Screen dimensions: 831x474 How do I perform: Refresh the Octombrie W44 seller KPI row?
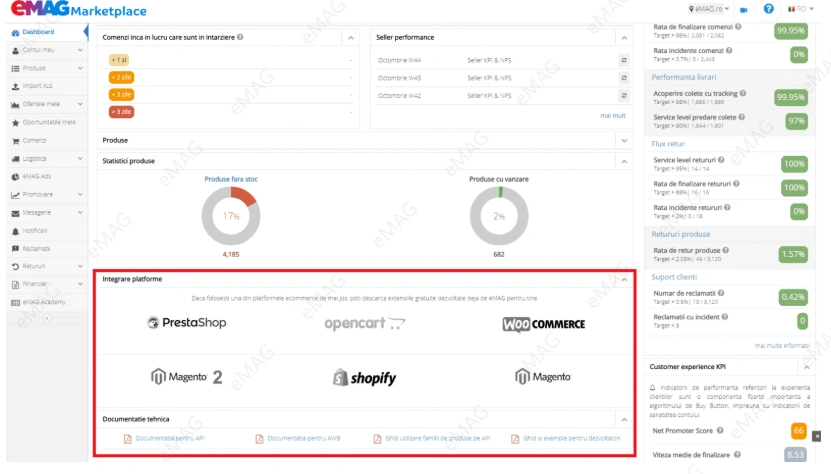coord(624,60)
